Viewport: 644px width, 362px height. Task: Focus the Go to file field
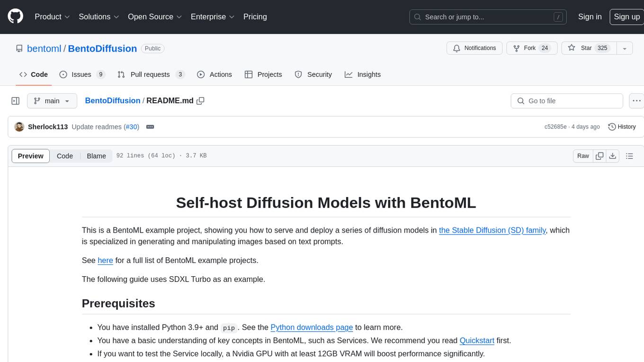click(567, 101)
